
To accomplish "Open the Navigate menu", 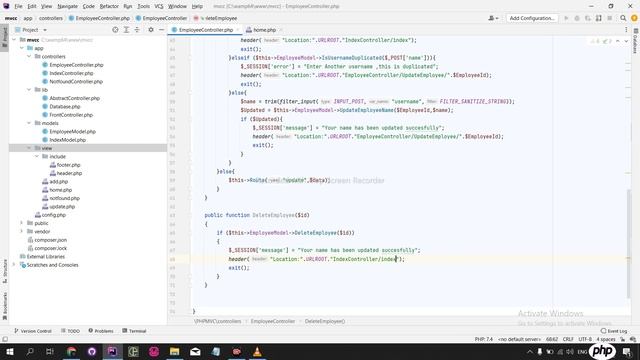I will (67, 6).
